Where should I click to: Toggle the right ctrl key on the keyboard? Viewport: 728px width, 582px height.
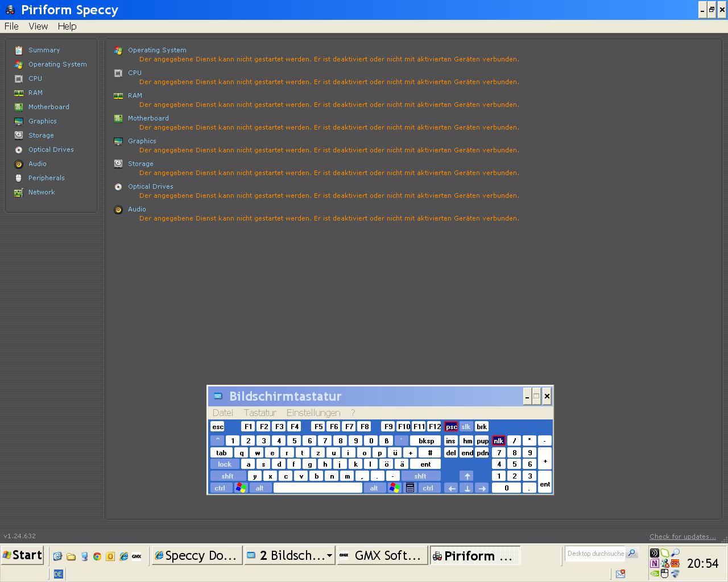click(429, 488)
